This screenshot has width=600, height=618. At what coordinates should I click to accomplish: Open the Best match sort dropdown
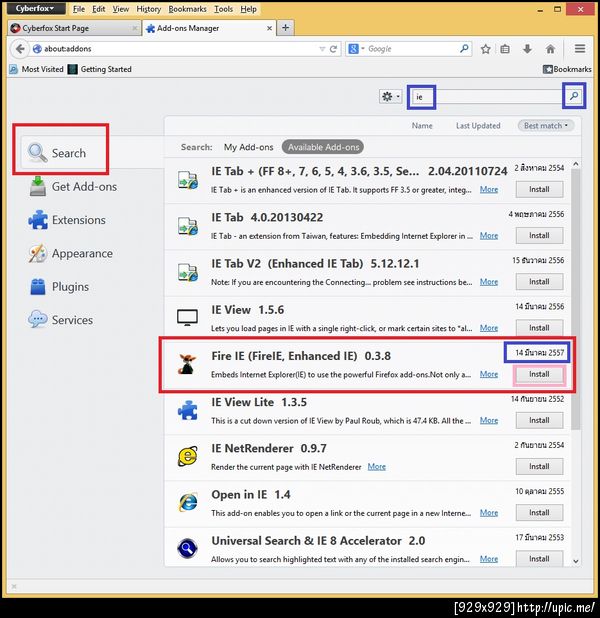click(x=546, y=126)
